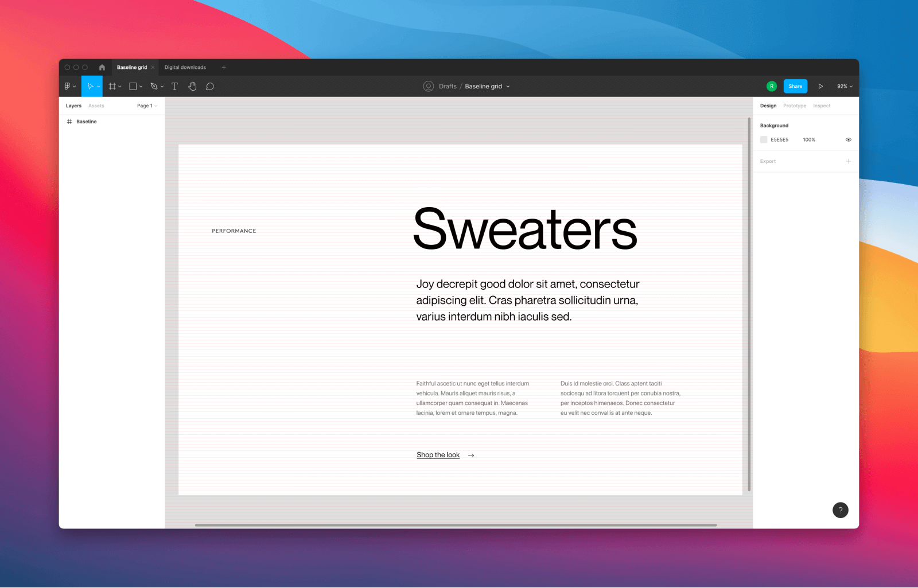This screenshot has height=588, width=918.
Task: Click the canvas horizontal scrollbar
Action: (x=456, y=525)
